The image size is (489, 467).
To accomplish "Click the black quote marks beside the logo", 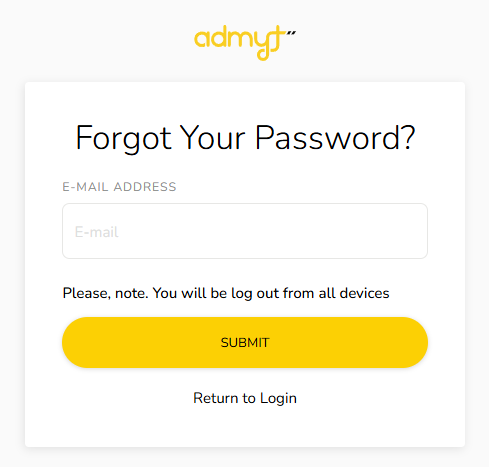I will point(291,33).
